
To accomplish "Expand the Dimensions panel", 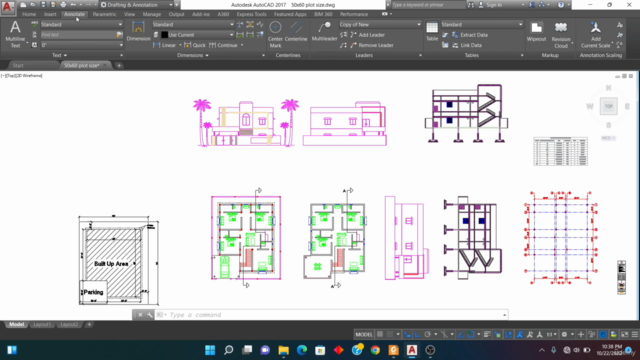I will pos(193,55).
